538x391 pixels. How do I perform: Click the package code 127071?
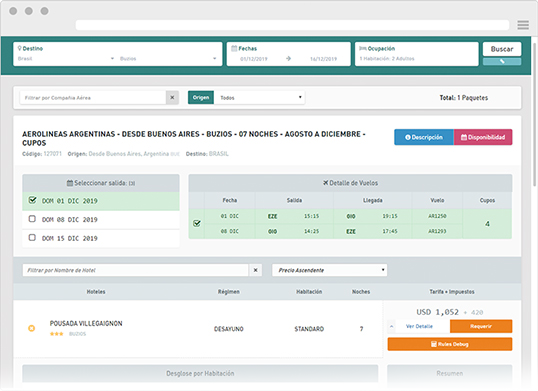[52, 154]
